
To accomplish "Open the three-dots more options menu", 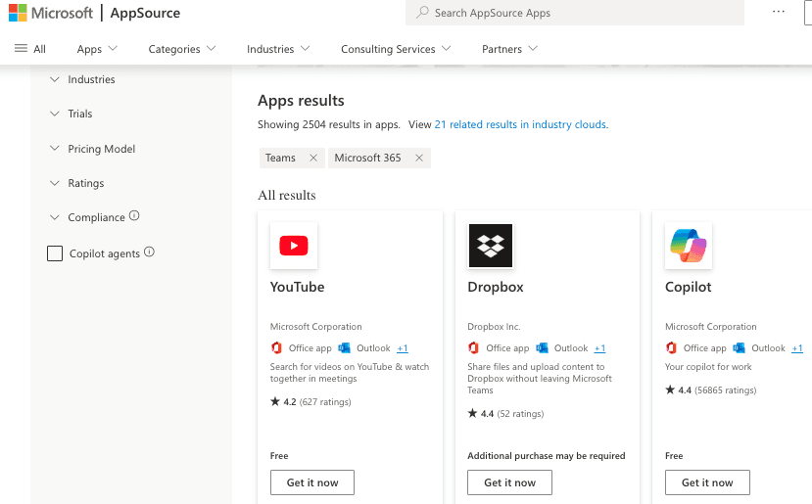I will [779, 12].
